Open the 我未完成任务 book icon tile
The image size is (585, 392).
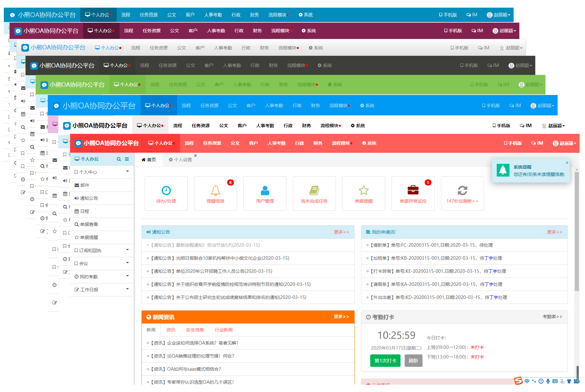[314, 193]
